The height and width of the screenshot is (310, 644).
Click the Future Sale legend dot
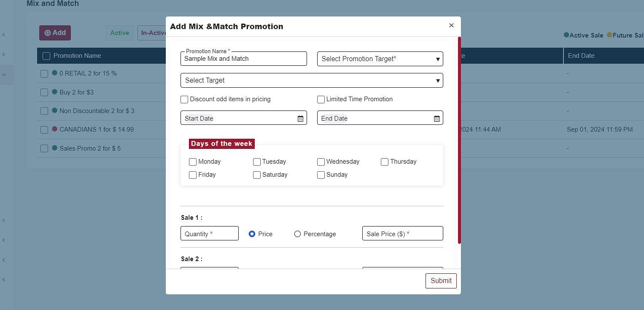(x=609, y=35)
